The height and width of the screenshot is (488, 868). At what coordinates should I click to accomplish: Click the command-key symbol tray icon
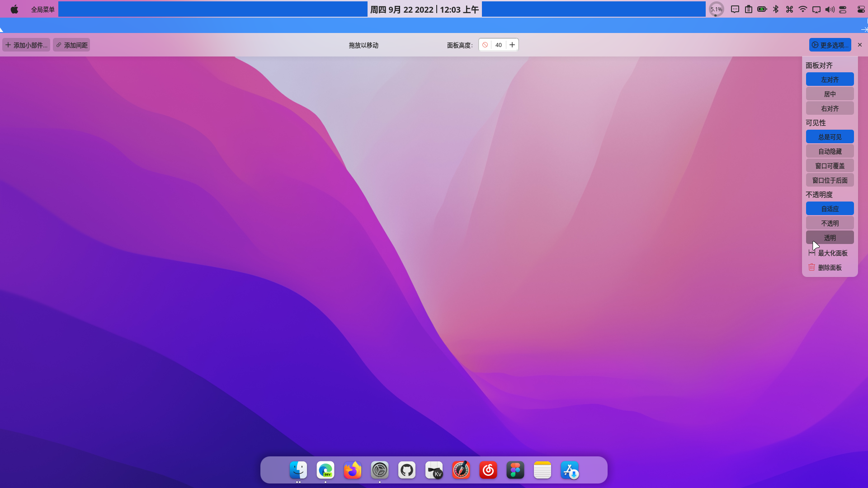tap(789, 9)
